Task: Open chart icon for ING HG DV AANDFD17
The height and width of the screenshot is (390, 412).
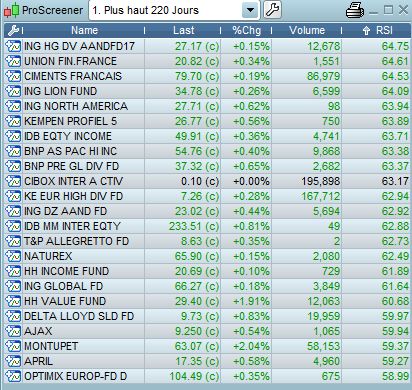Action: coord(13,46)
